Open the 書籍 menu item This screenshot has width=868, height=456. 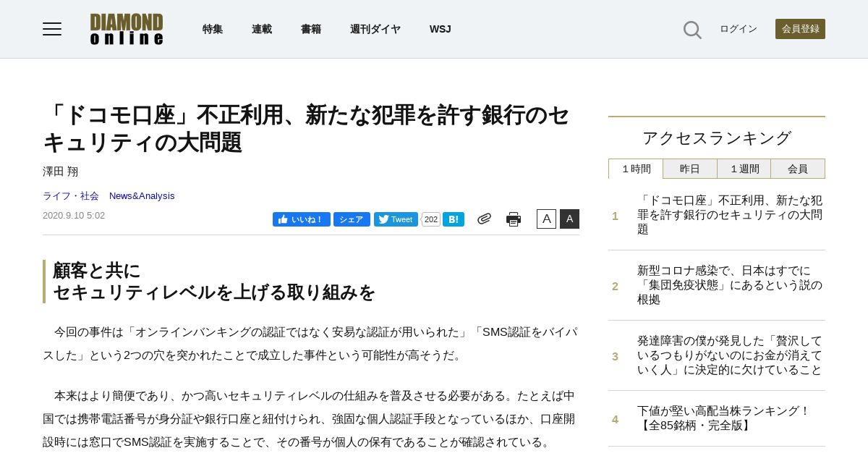point(311,29)
